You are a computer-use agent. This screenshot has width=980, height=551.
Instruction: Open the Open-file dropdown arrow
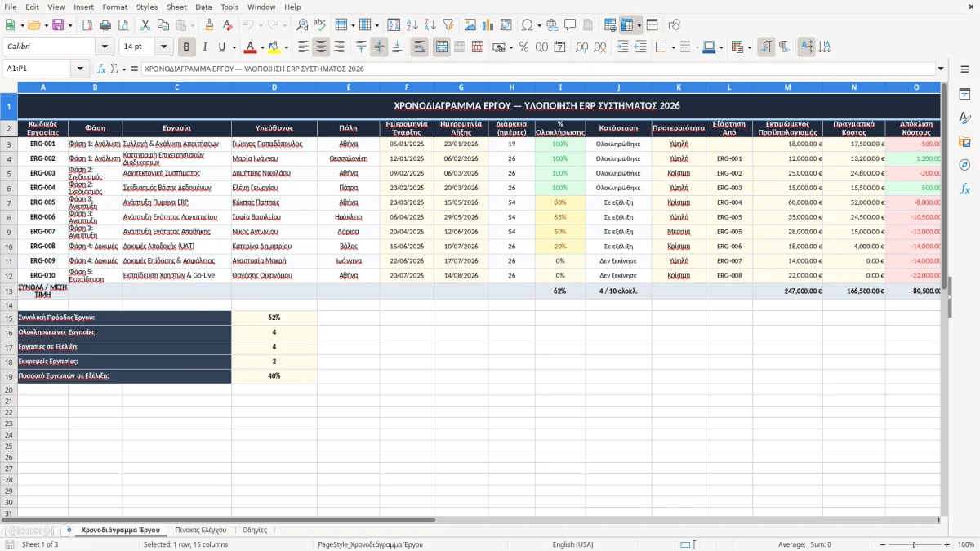[45, 25]
